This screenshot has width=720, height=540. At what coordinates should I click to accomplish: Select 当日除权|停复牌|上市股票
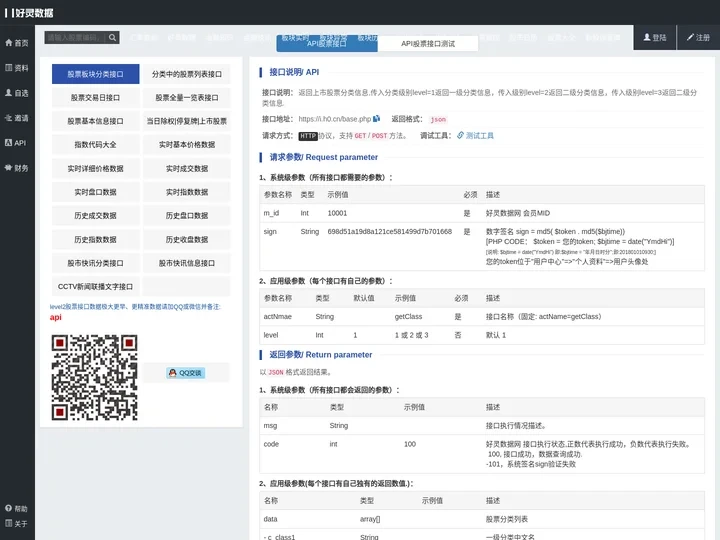point(187,121)
